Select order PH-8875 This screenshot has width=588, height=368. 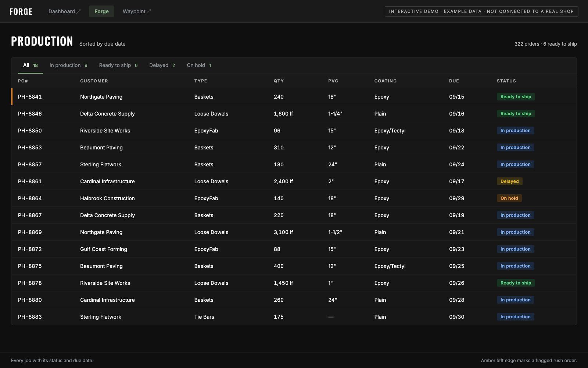294,266
